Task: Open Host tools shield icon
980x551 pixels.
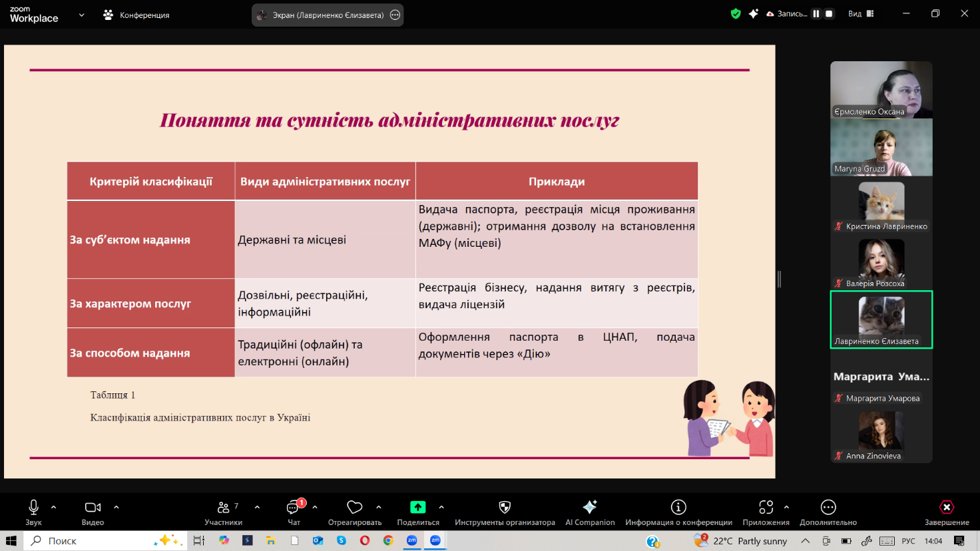Action: point(505,508)
